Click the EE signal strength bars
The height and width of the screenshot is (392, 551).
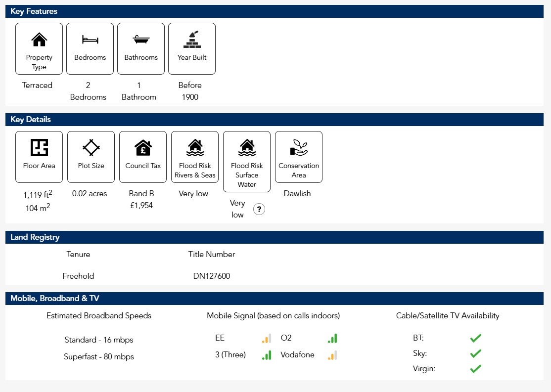(x=267, y=339)
